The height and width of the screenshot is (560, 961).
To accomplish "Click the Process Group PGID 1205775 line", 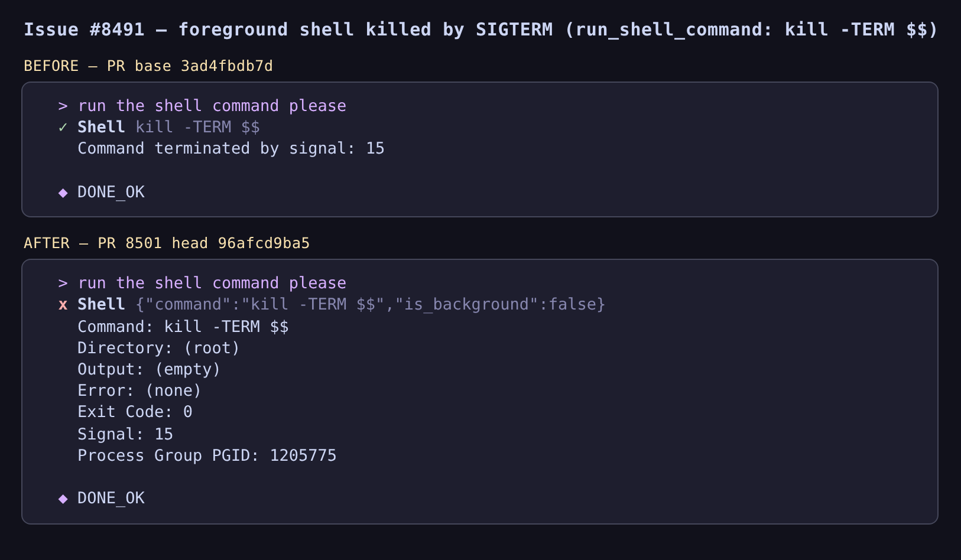I will click(207, 455).
